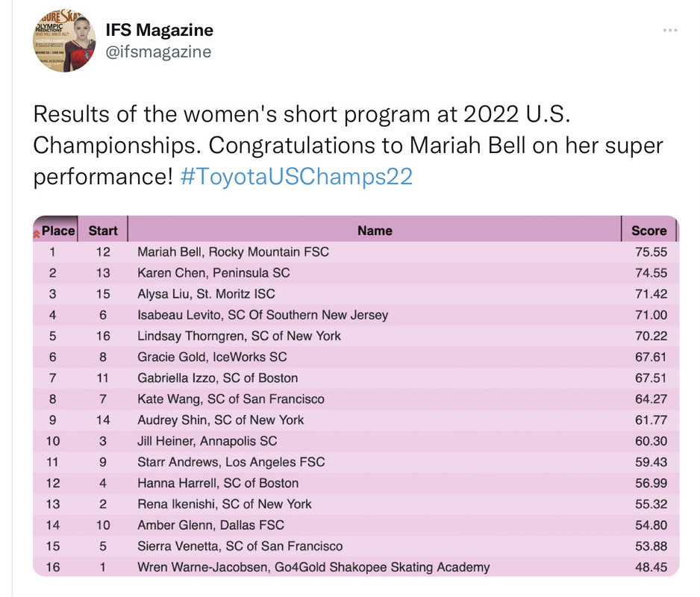Sort table by the Start column header
The height and width of the screenshot is (597, 700).
pos(103,231)
